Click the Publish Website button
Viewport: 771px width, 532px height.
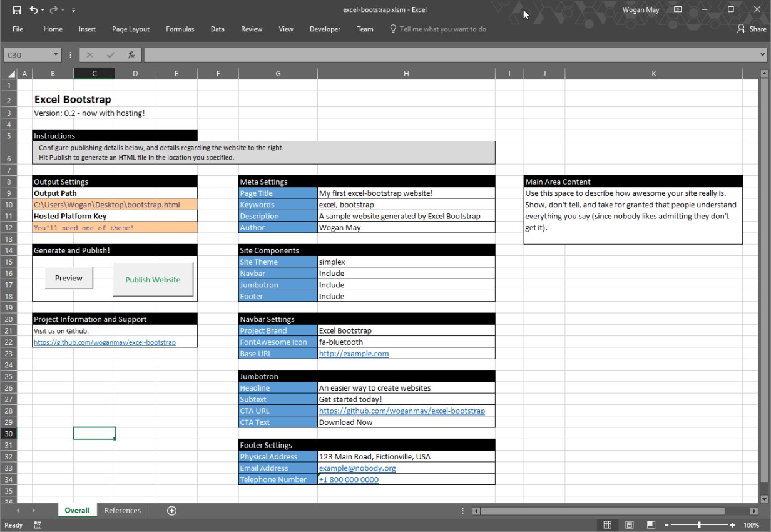pyautogui.click(x=153, y=280)
